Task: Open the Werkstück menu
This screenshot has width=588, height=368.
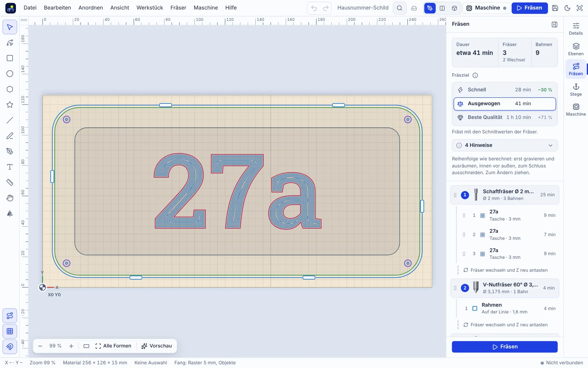Action: (x=150, y=8)
